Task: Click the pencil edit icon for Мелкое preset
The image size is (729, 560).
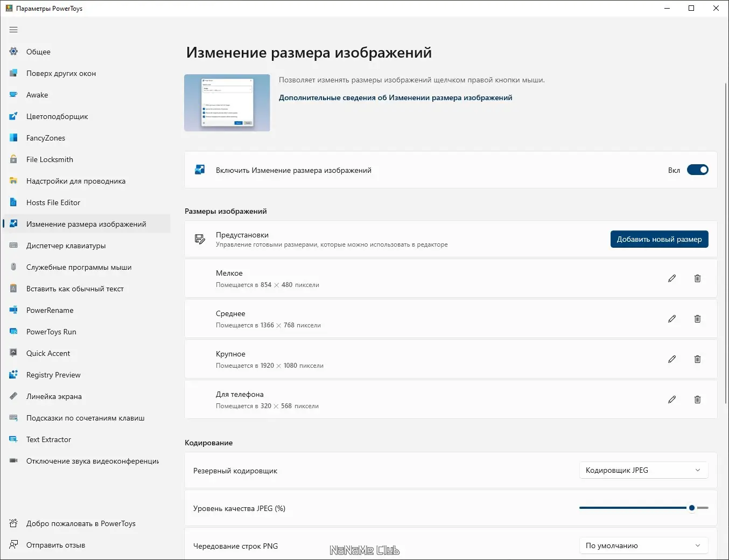Action: (x=672, y=278)
